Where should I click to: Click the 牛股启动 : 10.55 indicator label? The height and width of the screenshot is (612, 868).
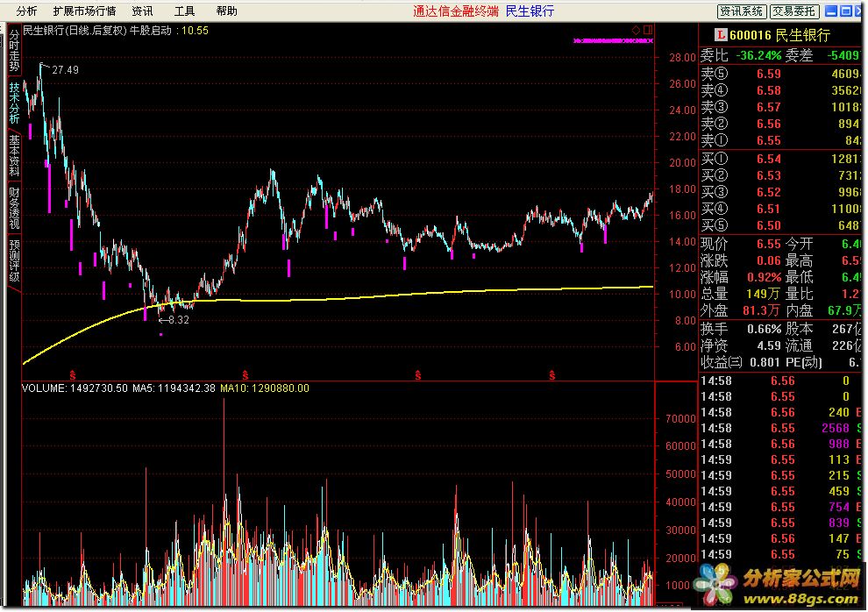(x=169, y=31)
